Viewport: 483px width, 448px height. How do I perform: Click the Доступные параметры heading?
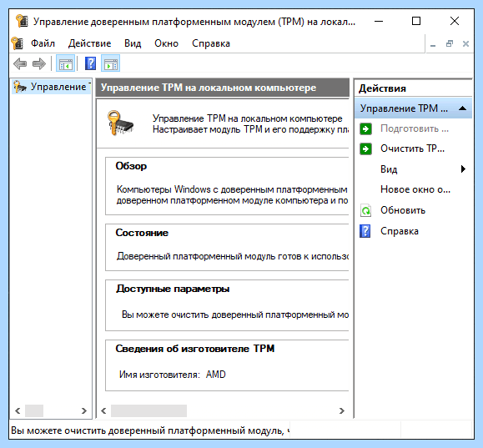click(173, 289)
